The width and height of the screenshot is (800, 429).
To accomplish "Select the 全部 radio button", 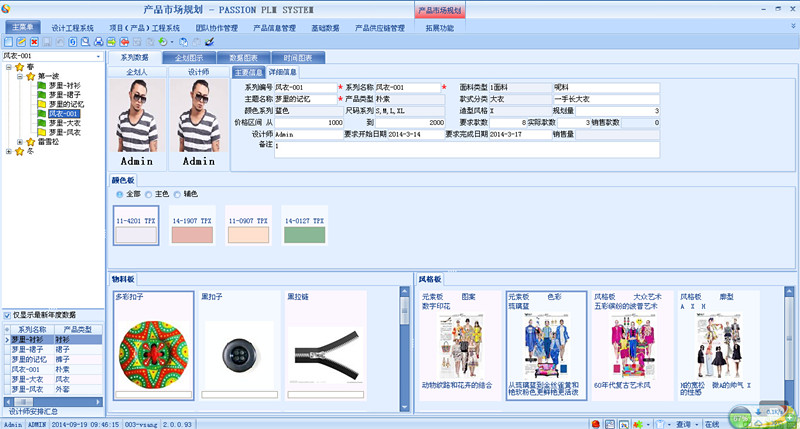I will [x=119, y=194].
